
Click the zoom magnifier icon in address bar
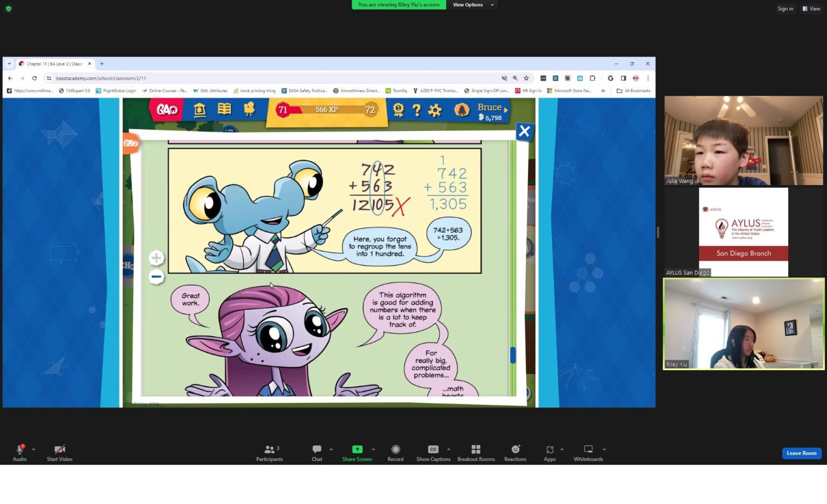515,78
